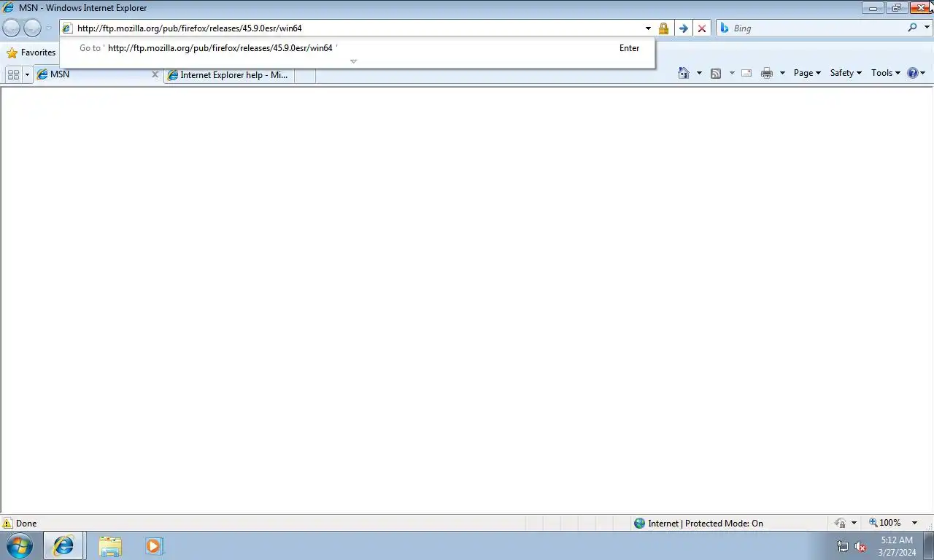Click the Read Mail envelope icon
This screenshot has width=934, height=560.
coord(746,73)
